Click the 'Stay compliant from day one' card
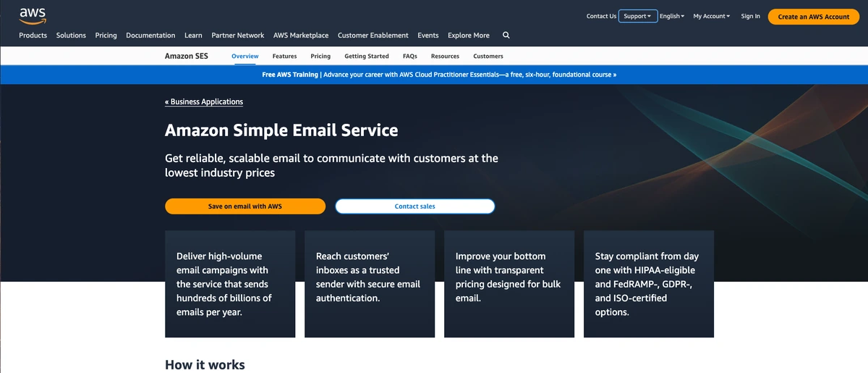Image resolution: width=868 pixels, height=373 pixels. tap(649, 284)
